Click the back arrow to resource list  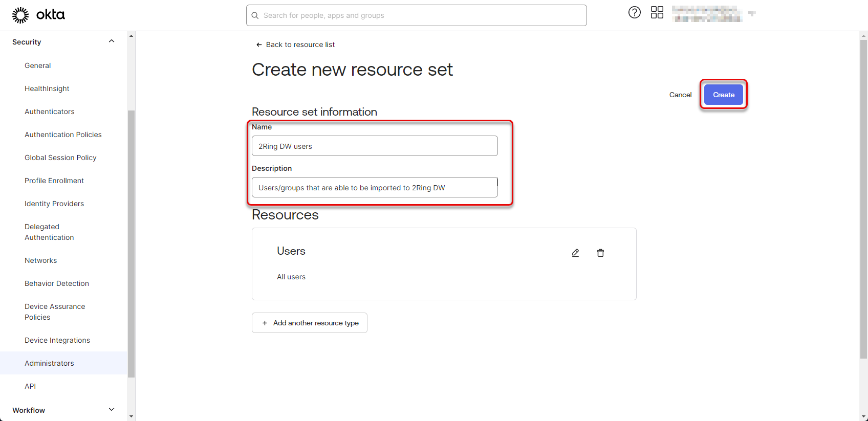click(x=259, y=45)
